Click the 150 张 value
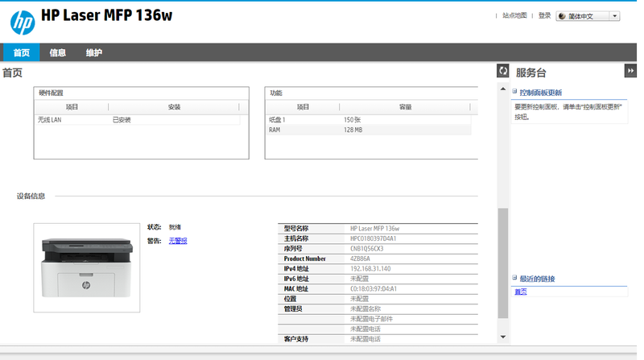 click(353, 120)
